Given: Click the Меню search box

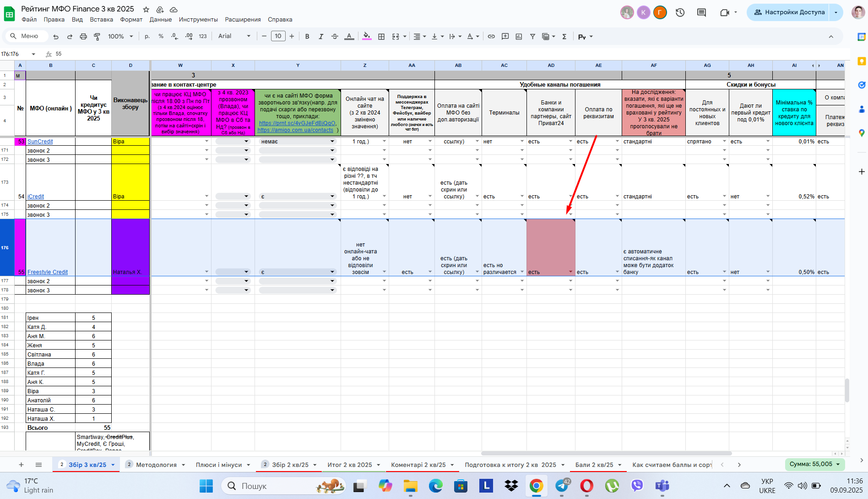Looking at the screenshot, I should click(x=27, y=36).
